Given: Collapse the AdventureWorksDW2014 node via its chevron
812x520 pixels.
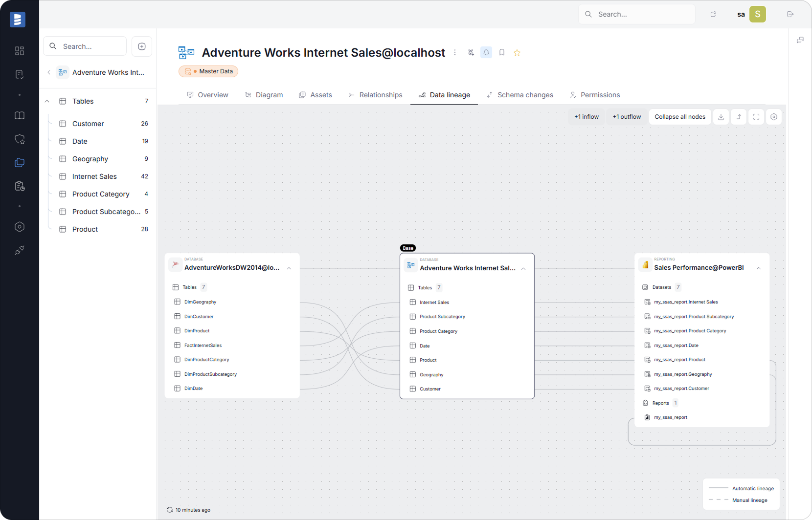Looking at the screenshot, I should (289, 268).
